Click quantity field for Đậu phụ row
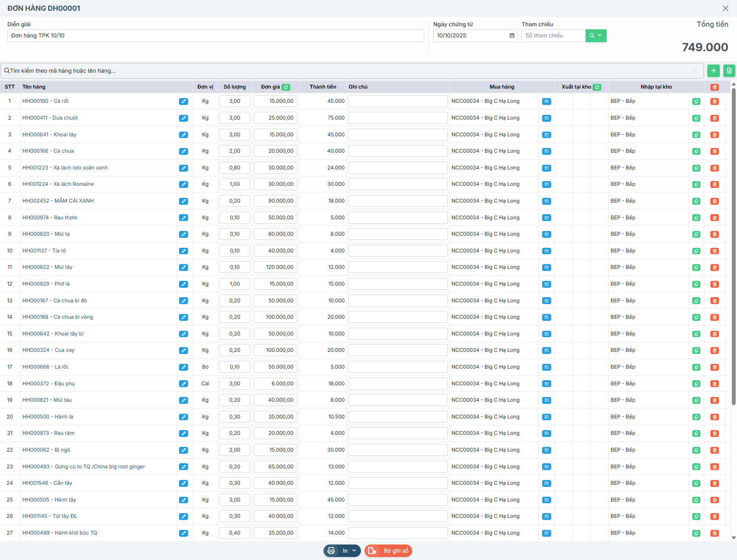 tap(234, 384)
